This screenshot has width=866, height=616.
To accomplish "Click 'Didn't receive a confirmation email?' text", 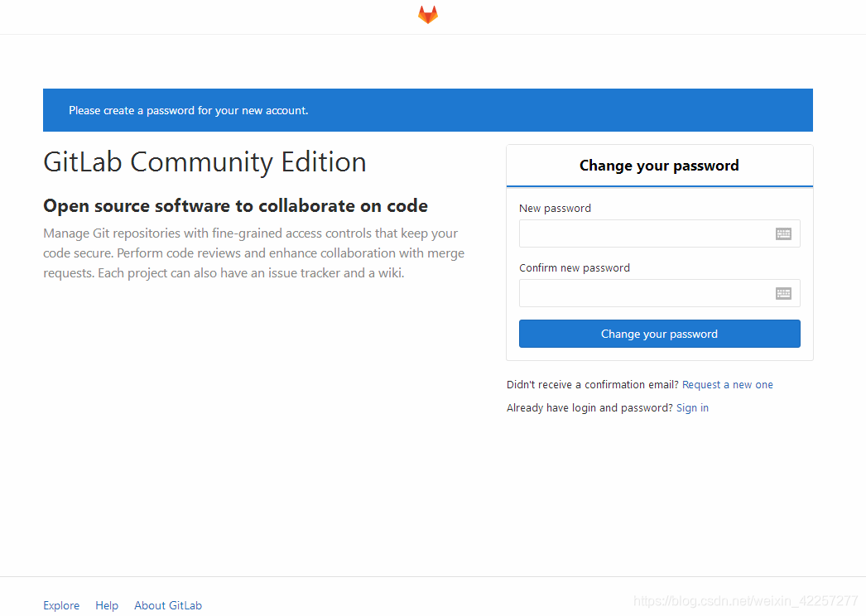I will [592, 384].
